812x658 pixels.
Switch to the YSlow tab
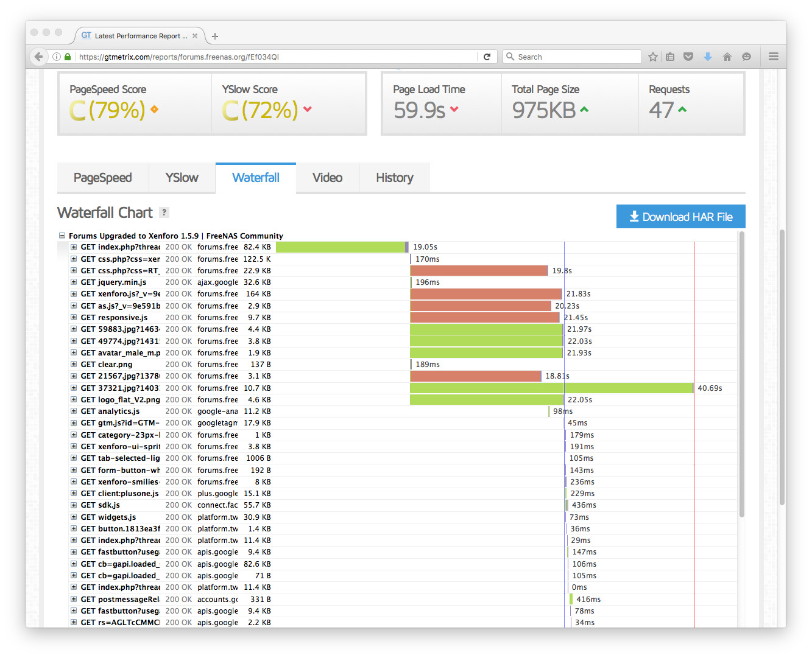[182, 178]
